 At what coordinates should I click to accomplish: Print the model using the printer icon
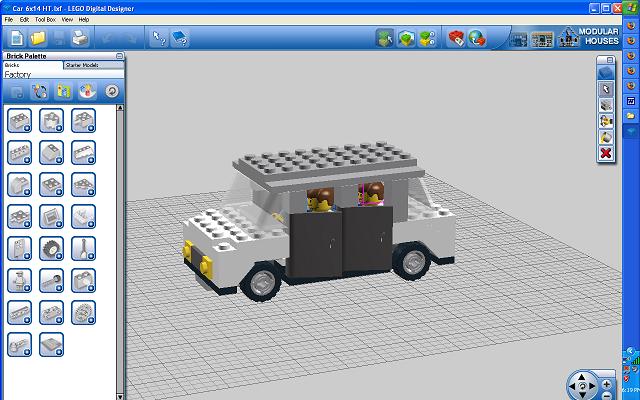80,39
